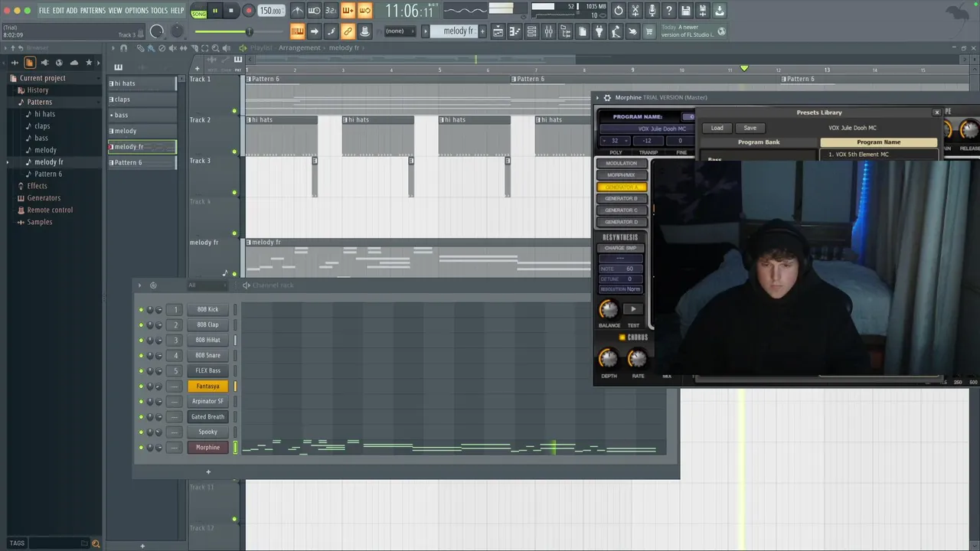Open the FILE menu
Image resolution: width=980 pixels, height=551 pixels.
44,11
